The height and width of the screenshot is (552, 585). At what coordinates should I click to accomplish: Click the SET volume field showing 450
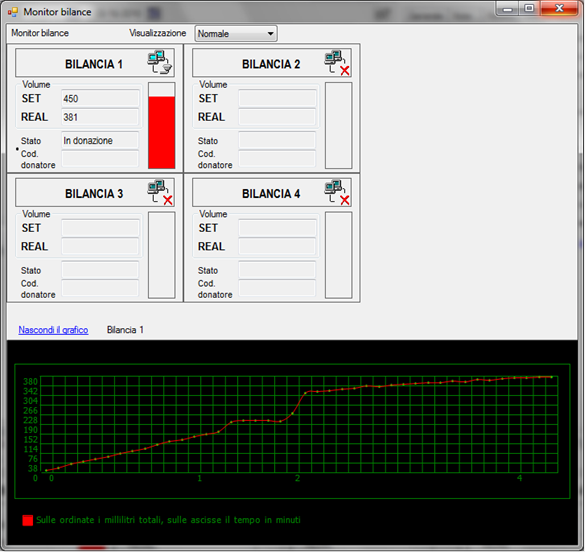[100, 98]
